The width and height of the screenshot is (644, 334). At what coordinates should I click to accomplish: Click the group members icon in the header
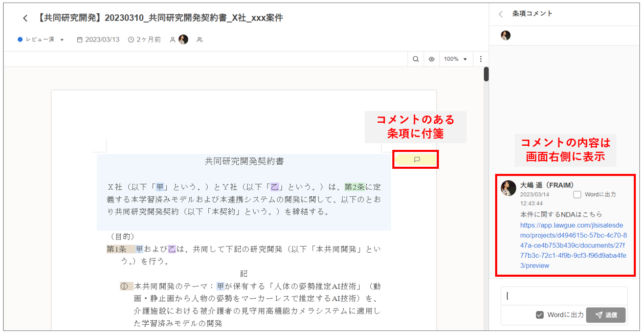(199, 39)
